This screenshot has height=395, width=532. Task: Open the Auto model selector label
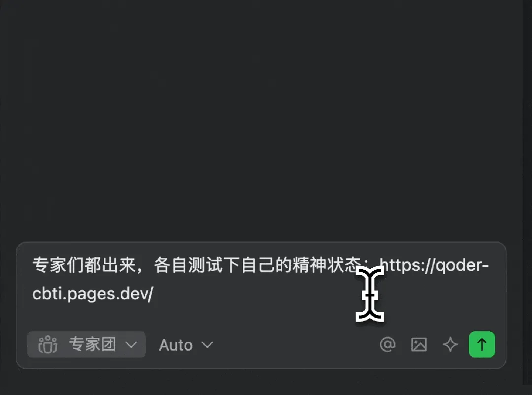pos(176,345)
